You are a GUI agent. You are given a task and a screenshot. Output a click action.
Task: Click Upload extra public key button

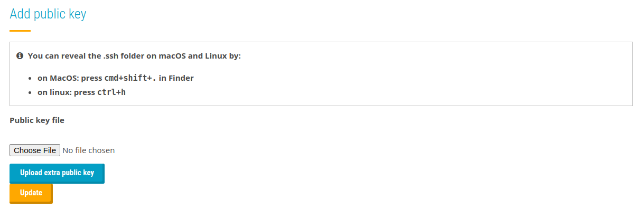click(x=57, y=173)
